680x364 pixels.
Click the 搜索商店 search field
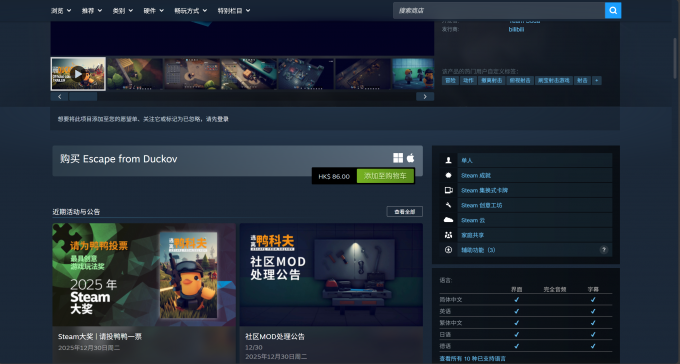point(499,10)
